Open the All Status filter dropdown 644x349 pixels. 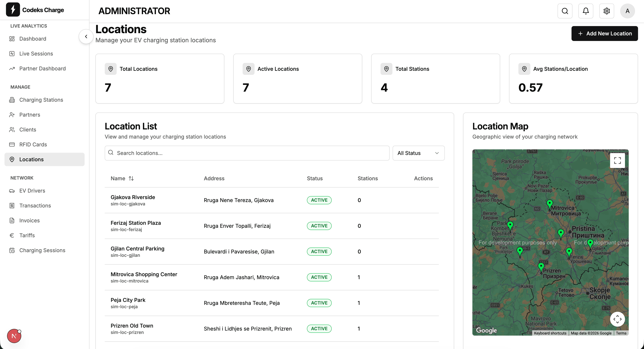pos(418,153)
